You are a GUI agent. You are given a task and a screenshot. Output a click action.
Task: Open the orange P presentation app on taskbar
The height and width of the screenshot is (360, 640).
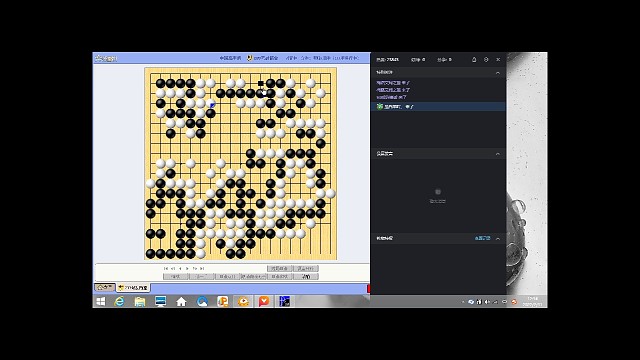[223, 301]
